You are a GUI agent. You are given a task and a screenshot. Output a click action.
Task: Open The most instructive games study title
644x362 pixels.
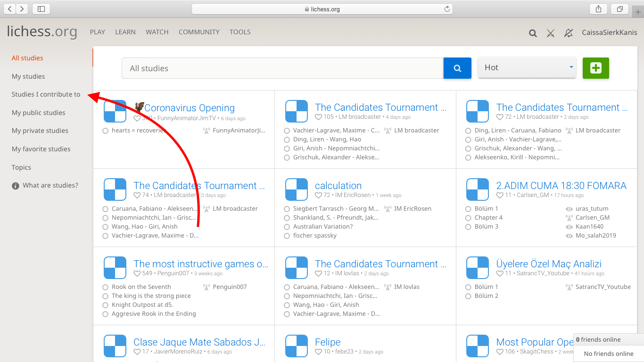[201, 264]
